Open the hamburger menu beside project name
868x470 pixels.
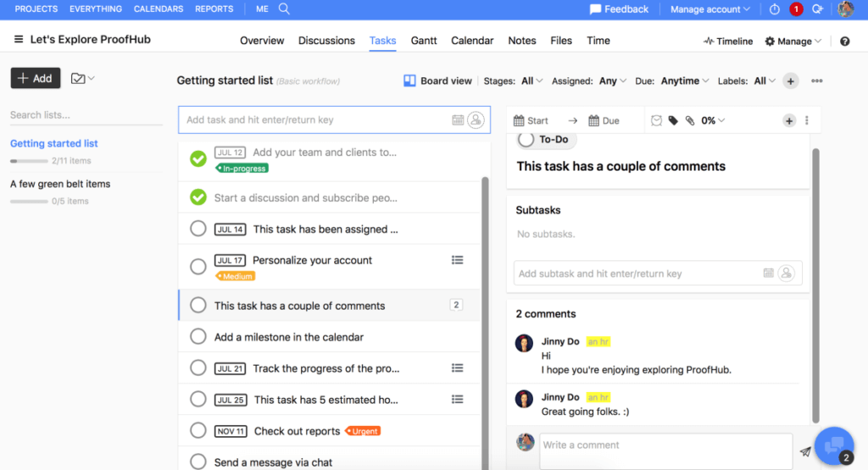click(19, 39)
